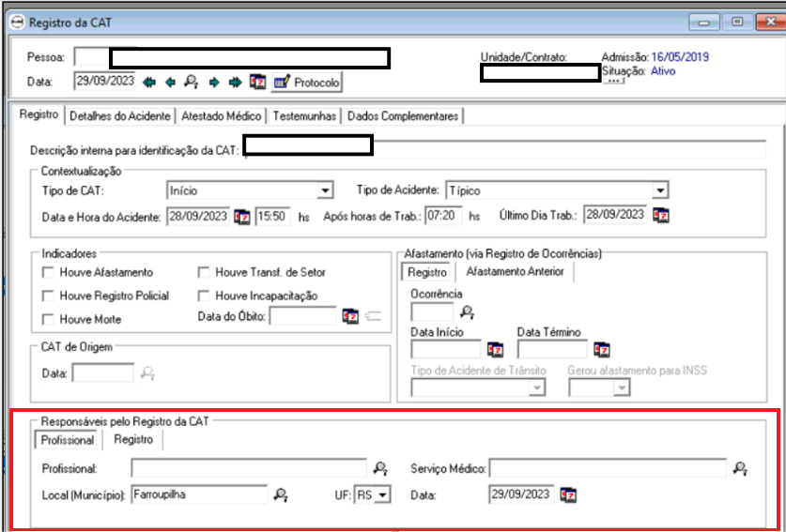Check the Houve Registro Policial box
Image resolution: width=786 pixels, height=532 pixels.
pos(49,296)
